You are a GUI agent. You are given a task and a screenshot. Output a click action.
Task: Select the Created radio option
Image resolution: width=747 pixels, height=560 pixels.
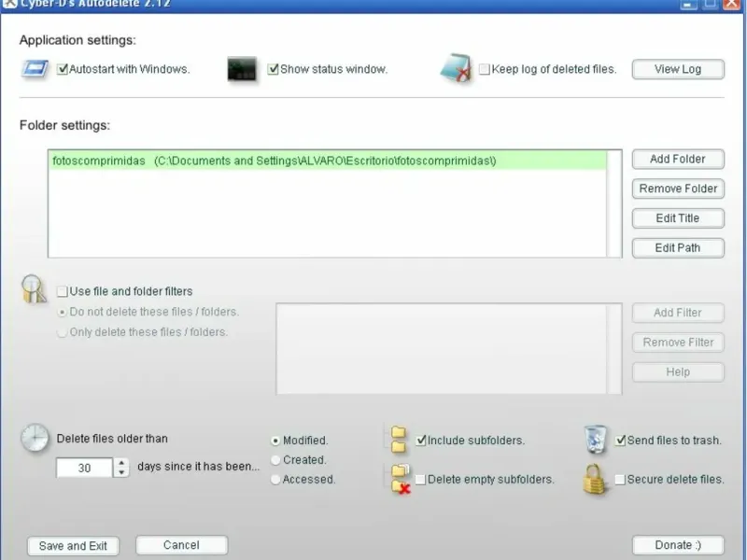275,460
